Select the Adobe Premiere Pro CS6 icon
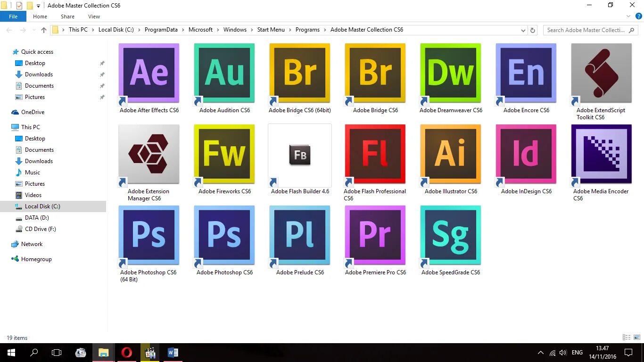The height and width of the screenshot is (362, 644). click(375, 235)
